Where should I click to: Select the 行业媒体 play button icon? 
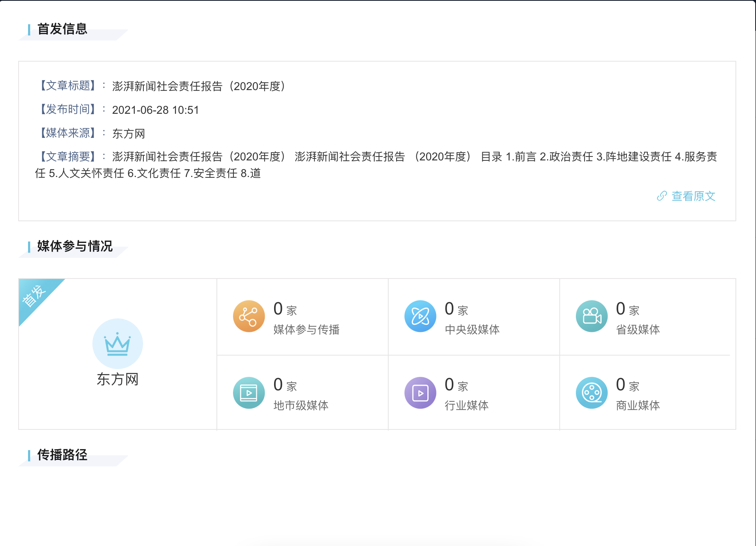[420, 392]
